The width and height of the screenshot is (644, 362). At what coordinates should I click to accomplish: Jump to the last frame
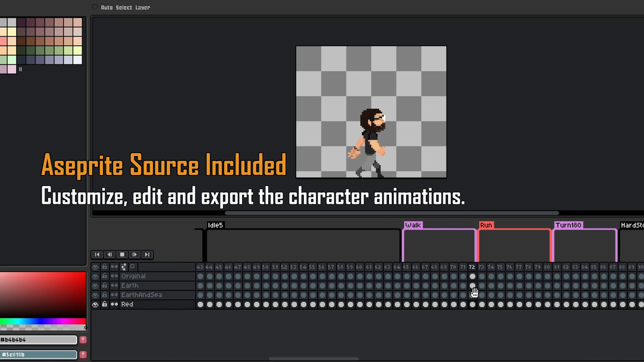pyautogui.click(x=147, y=255)
